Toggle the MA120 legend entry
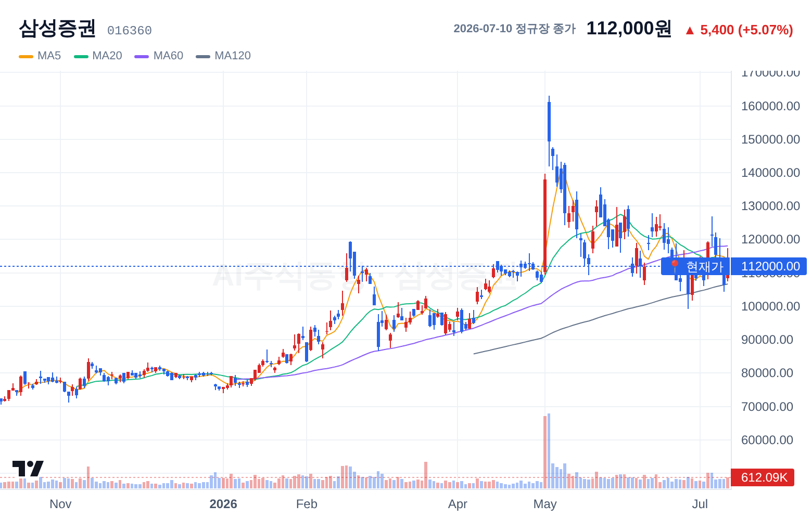The width and height of the screenshot is (812, 518). click(x=223, y=56)
